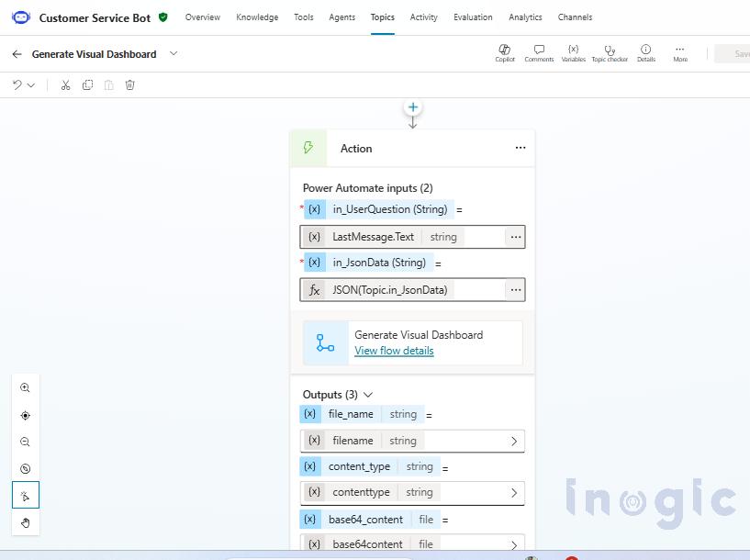This screenshot has width=750, height=560.
Task: Cut the selected node
Action: pos(65,85)
